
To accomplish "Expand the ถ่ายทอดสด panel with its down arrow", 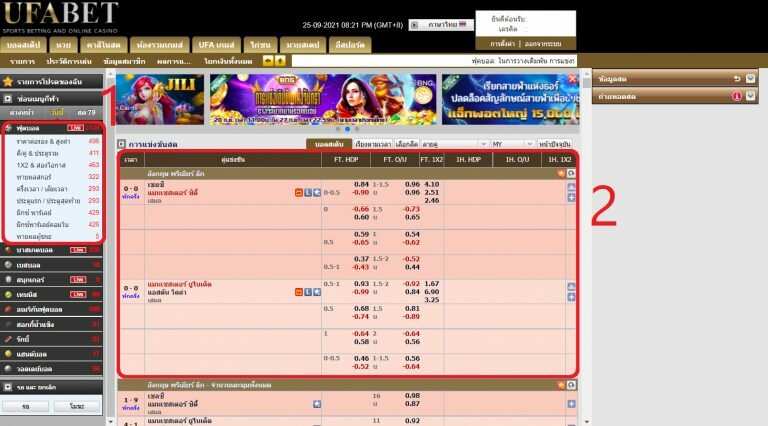I will pos(750,96).
